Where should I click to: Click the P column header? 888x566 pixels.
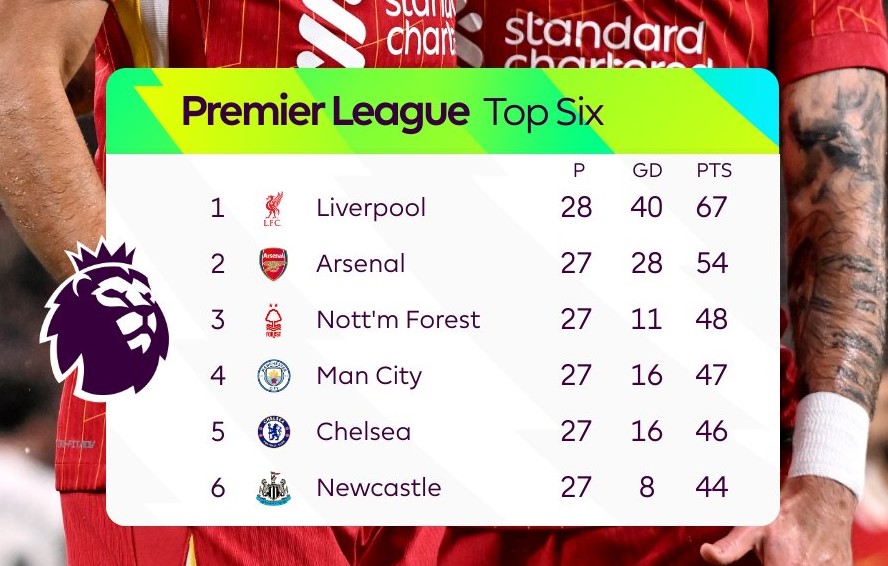click(x=578, y=171)
